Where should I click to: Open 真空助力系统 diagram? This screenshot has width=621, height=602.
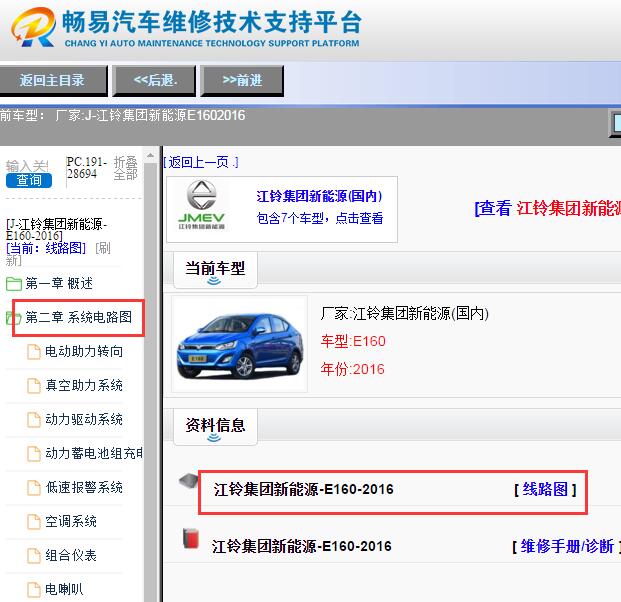[84, 386]
